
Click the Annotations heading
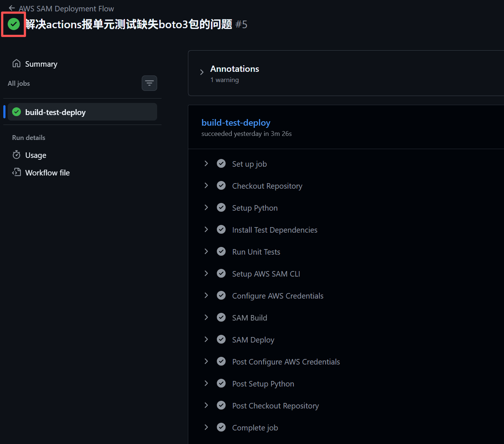click(234, 69)
